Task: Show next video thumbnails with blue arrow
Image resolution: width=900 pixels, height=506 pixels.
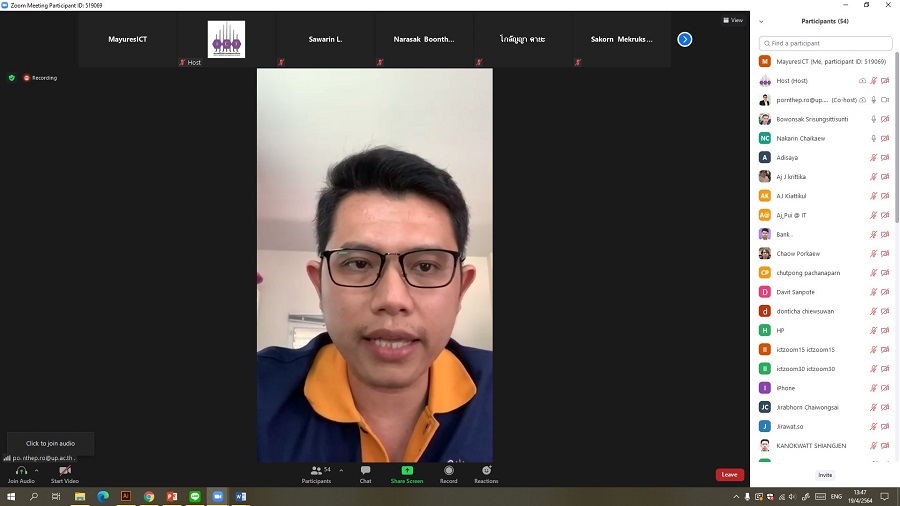Action: tap(684, 39)
